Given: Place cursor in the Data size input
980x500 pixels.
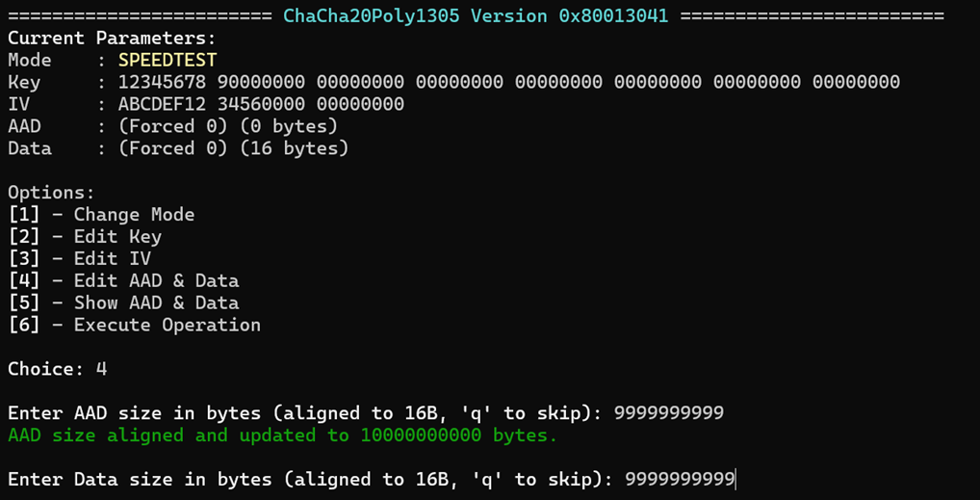Looking at the screenshot, I should click(681, 480).
